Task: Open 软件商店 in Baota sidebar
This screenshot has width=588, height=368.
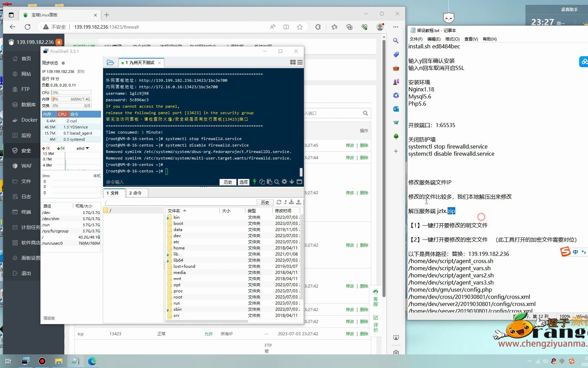Action: pos(31,243)
